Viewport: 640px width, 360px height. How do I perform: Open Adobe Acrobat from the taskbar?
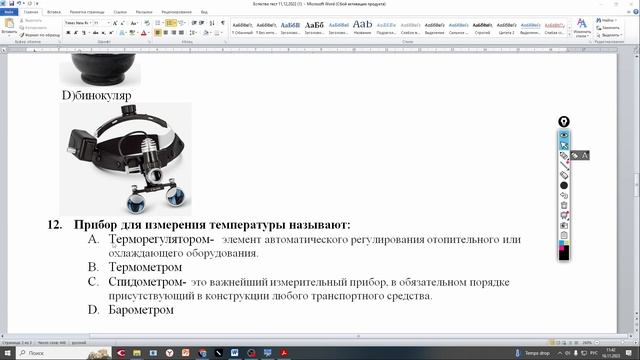(x=284, y=353)
